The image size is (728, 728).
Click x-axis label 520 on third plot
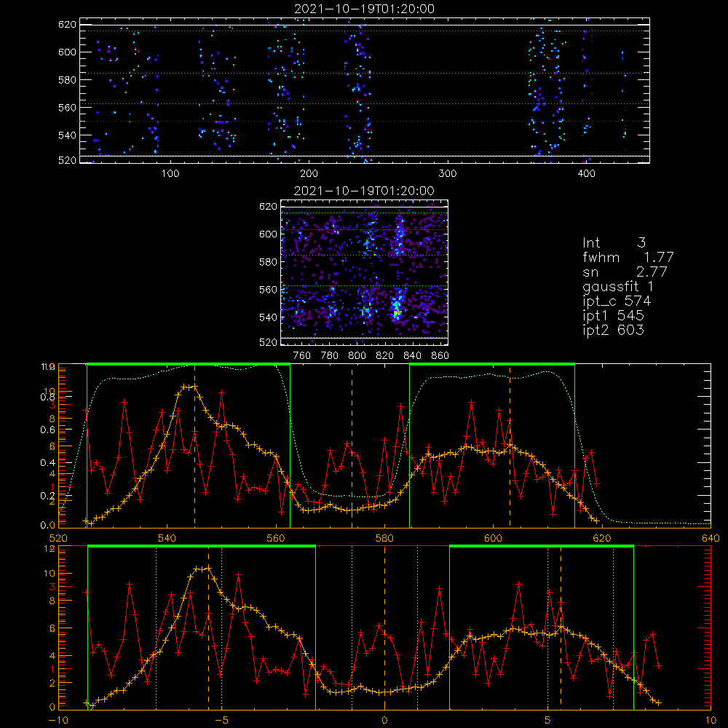58,539
